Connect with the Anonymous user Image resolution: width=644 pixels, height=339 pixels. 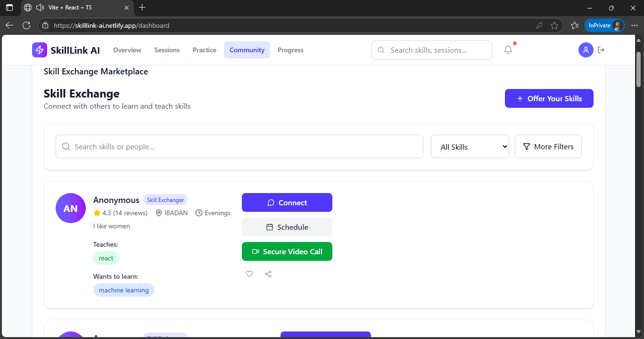tap(287, 202)
